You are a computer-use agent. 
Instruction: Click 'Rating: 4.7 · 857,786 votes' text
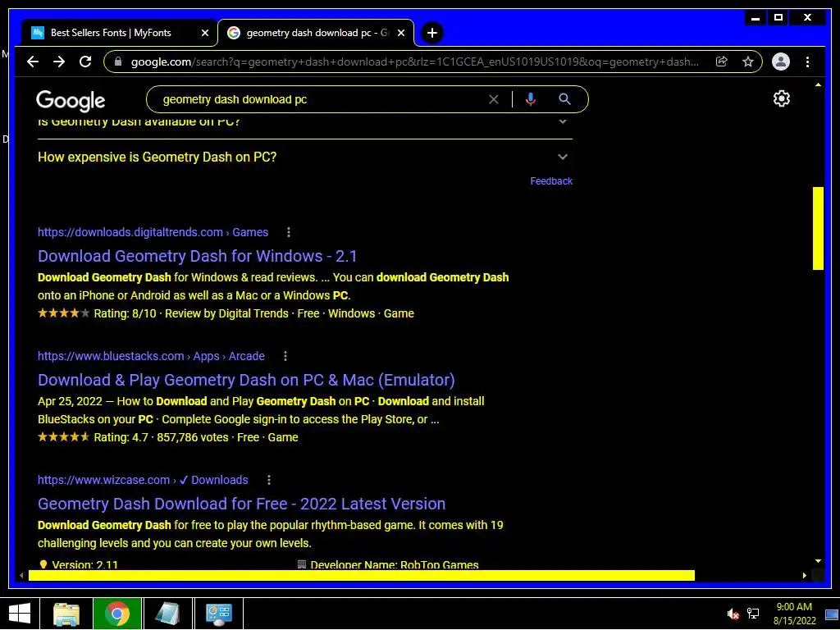coord(162,437)
